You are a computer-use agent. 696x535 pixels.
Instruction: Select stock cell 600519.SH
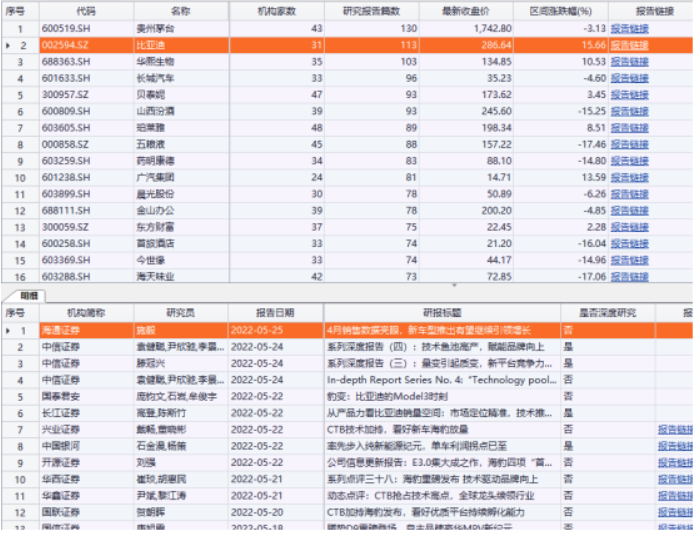point(87,29)
